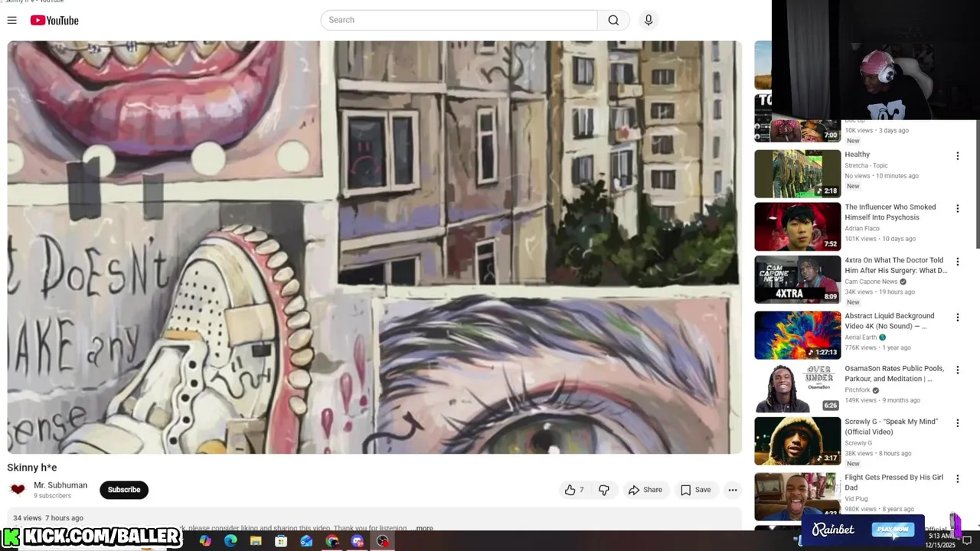Open the OsamaSon Over Under thumbnail

pyautogui.click(x=797, y=388)
